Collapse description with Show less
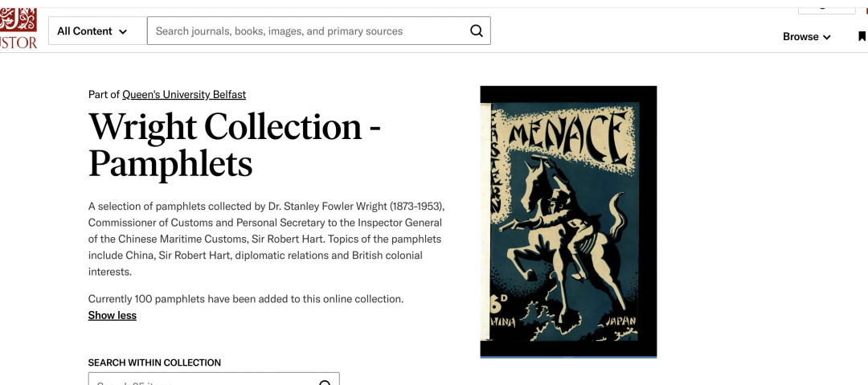The height and width of the screenshot is (385, 868). tap(113, 316)
